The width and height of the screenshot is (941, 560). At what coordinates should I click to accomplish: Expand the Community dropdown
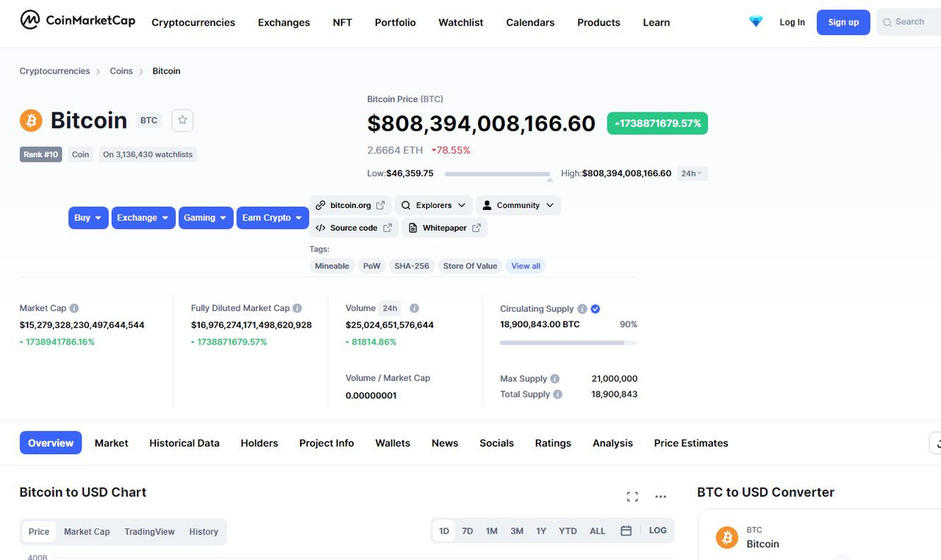518,206
